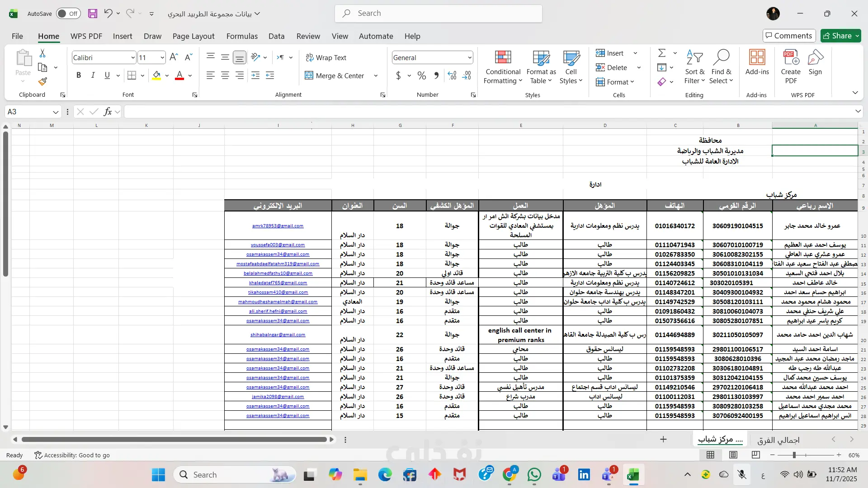The width and height of the screenshot is (868, 488).
Task: Switch to اجمالي الفرق sheet tab
Action: (x=778, y=440)
